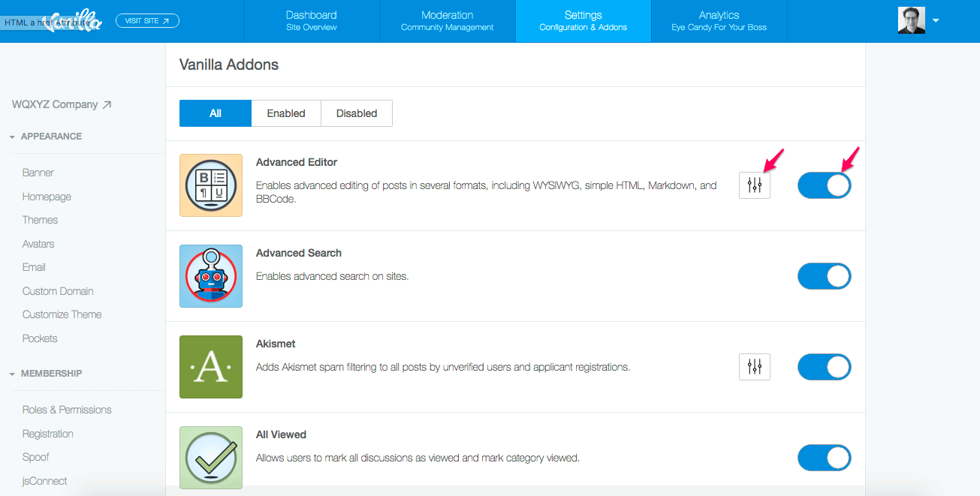Collapse the Membership sidebar section
980x496 pixels.
[51, 374]
